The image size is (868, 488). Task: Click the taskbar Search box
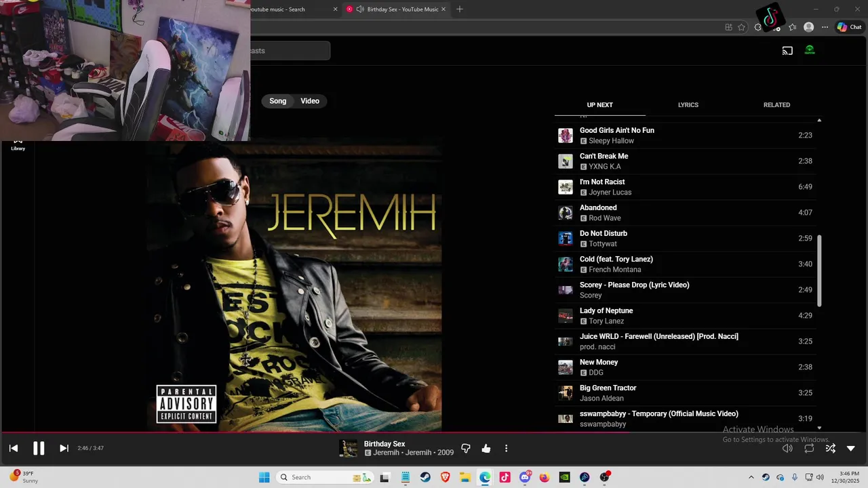(325, 477)
